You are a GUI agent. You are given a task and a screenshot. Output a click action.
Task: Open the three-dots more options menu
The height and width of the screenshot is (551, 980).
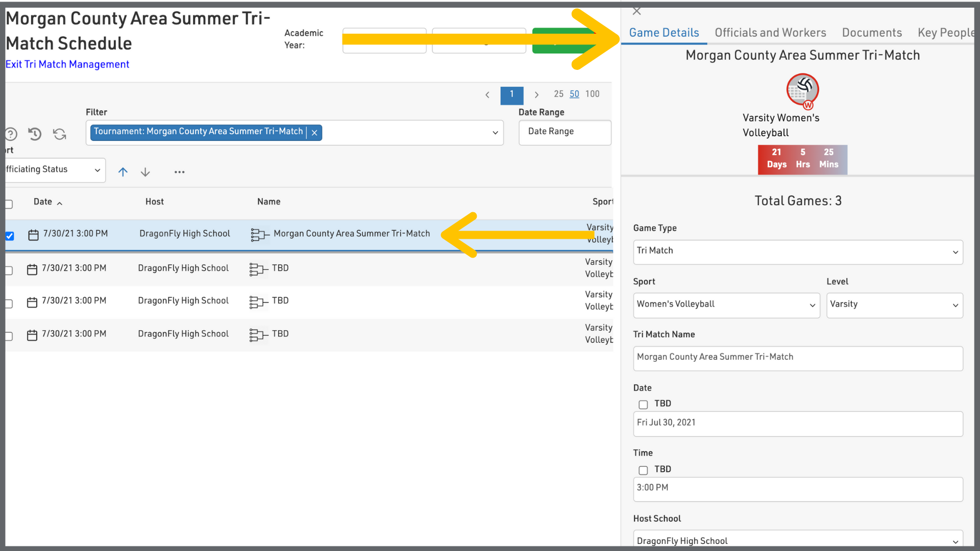pos(179,172)
